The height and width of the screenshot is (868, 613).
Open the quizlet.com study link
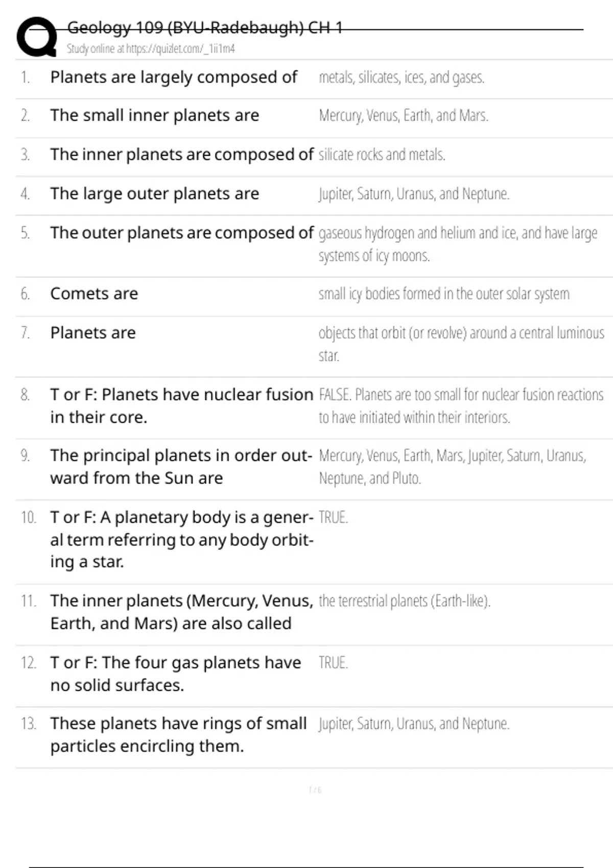[x=151, y=49]
